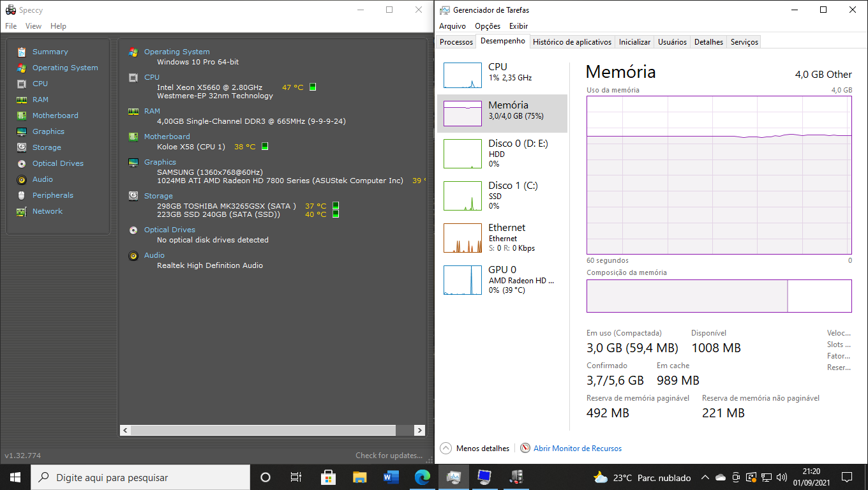Click the CPU temperature green indicator
Image resolution: width=868 pixels, height=490 pixels.
pos(313,87)
